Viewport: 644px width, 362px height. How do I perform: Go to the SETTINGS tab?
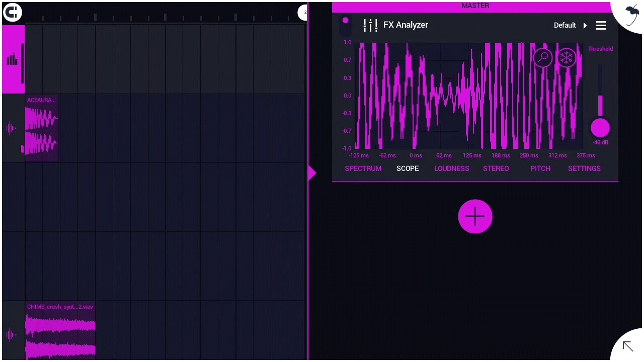[584, 168]
